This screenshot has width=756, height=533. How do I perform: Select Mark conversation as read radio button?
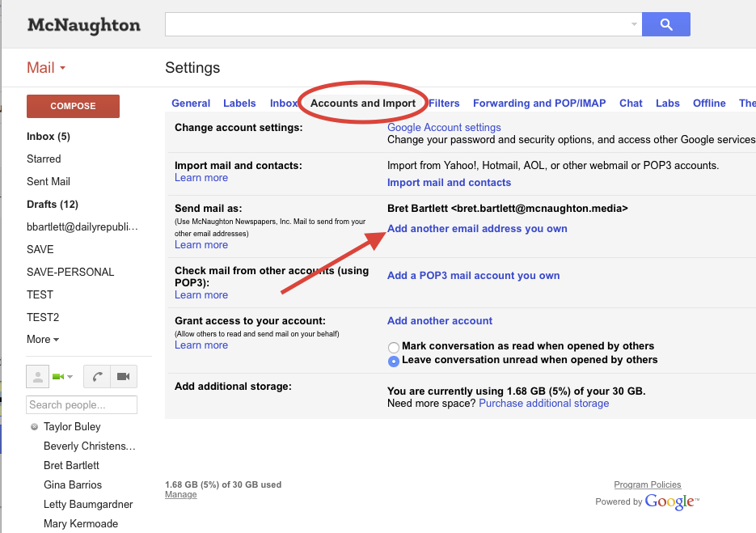point(394,347)
